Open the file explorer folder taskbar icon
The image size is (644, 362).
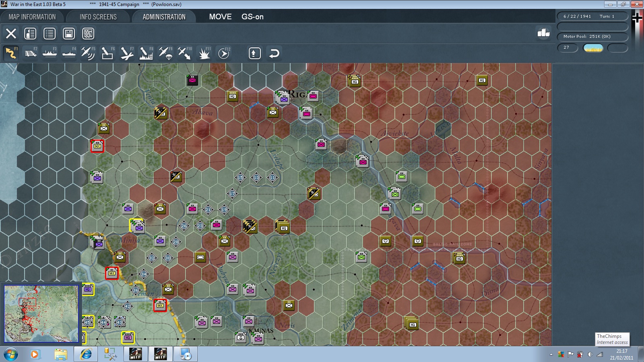60,354
